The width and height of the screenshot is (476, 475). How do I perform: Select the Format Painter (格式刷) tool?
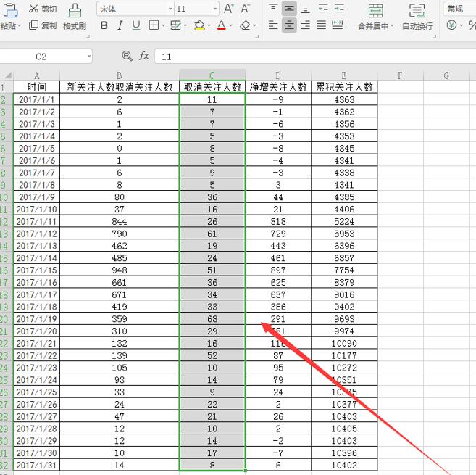point(75,17)
